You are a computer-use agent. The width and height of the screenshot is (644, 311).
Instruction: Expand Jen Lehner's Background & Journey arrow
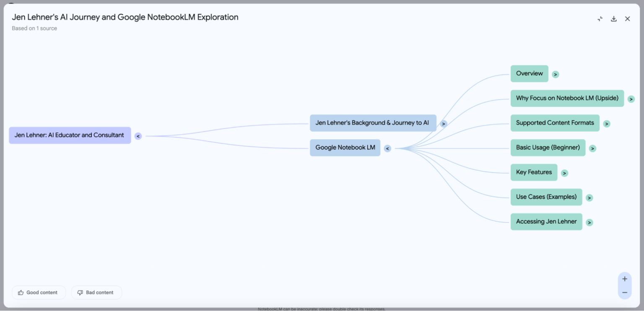(x=444, y=124)
